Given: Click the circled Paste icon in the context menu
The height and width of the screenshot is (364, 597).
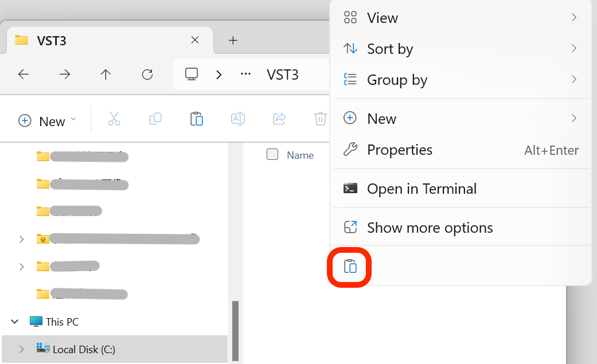Looking at the screenshot, I should (350, 267).
